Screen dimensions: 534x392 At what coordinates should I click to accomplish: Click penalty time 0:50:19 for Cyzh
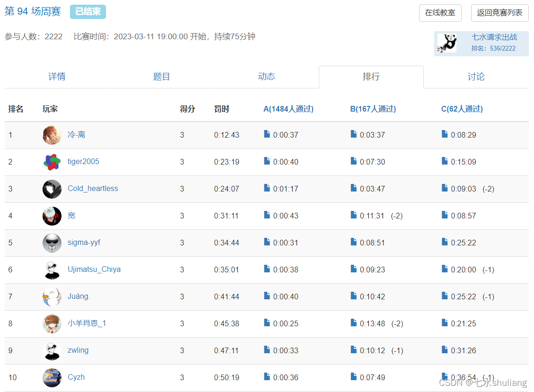227,377
